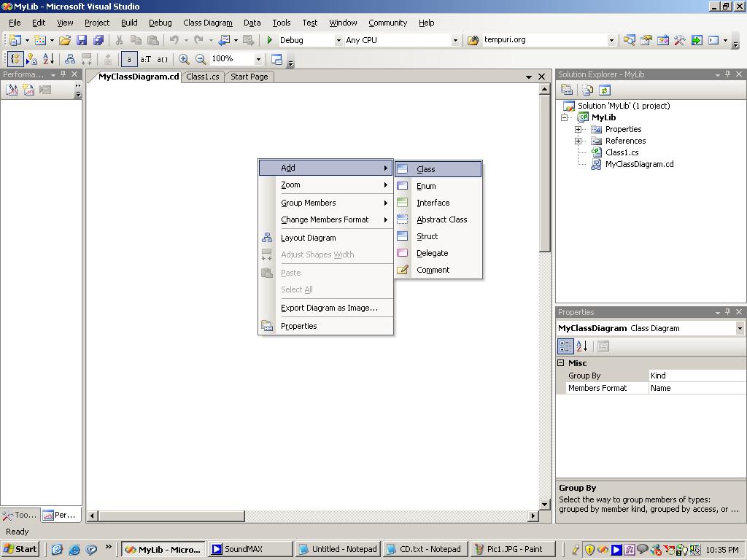This screenshot has width=747, height=560.
Task: Select MyClassDiagram.cd in Solution Explorer
Action: click(639, 164)
